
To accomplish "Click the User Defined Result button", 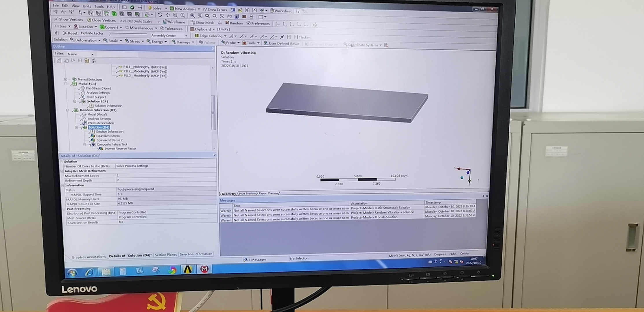I will pos(281,44).
